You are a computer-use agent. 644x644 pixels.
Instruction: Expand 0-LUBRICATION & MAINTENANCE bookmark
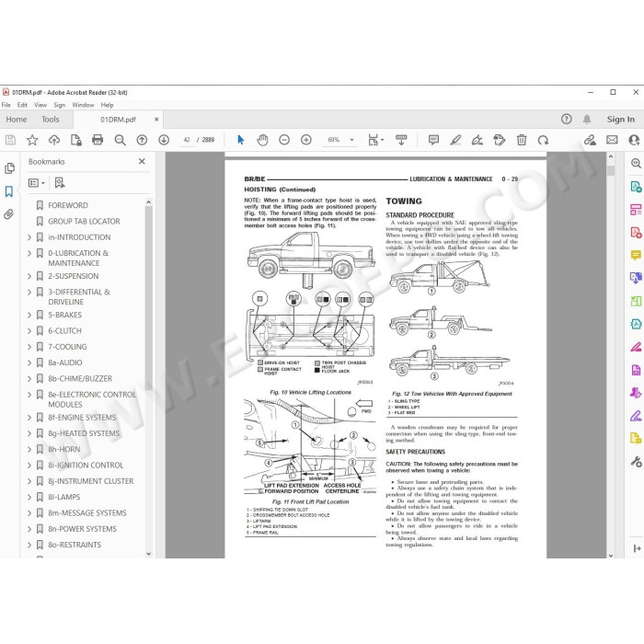click(x=29, y=253)
